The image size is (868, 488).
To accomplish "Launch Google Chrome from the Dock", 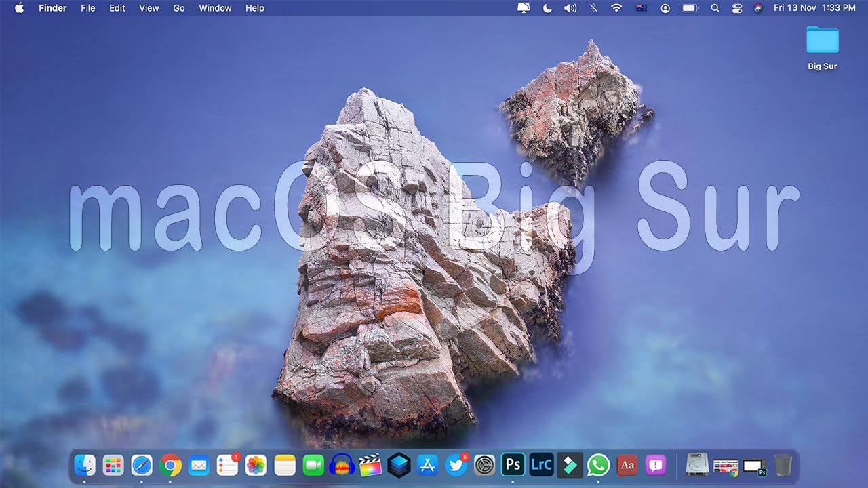I will tap(170, 465).
